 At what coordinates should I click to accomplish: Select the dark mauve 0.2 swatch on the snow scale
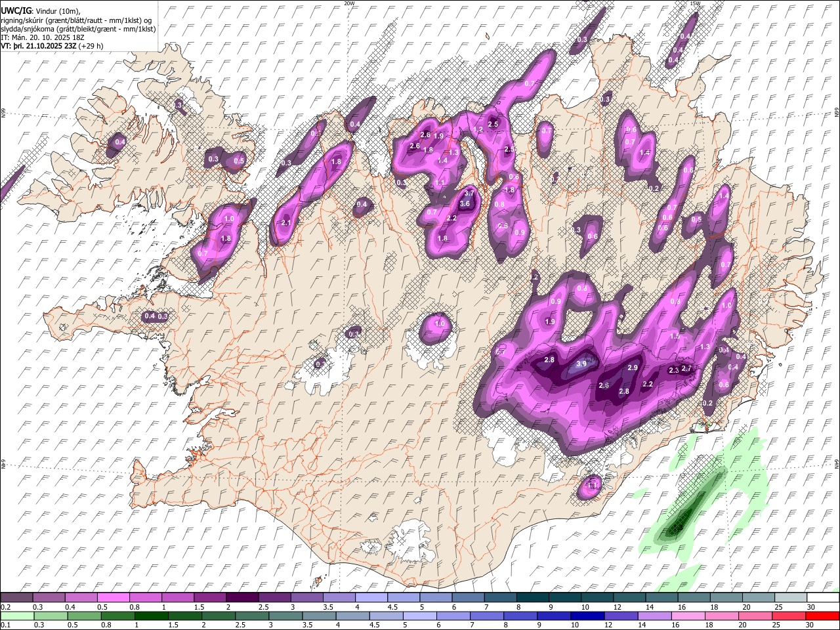(16, 597)
